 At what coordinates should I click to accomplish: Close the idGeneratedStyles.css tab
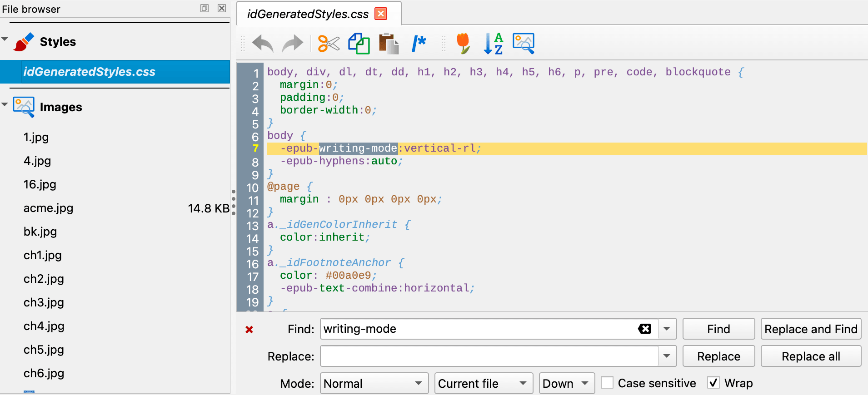click(x=381, y=14)
